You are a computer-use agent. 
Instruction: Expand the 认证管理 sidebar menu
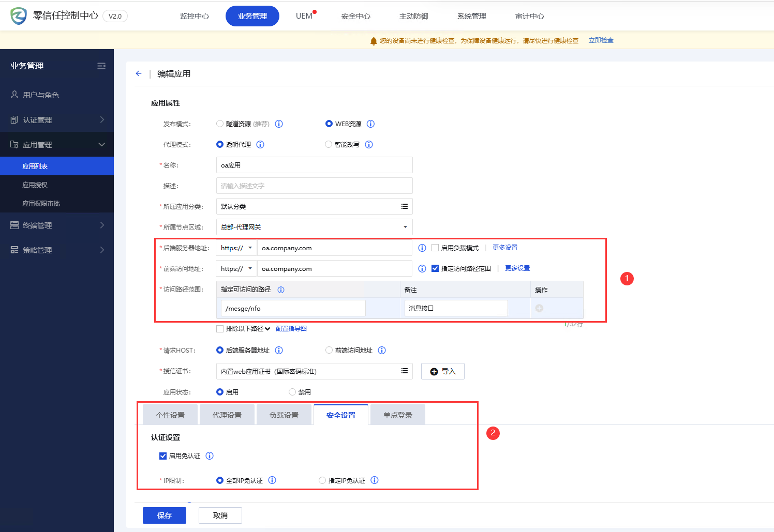pyautogui.click(x=57, y=119)
